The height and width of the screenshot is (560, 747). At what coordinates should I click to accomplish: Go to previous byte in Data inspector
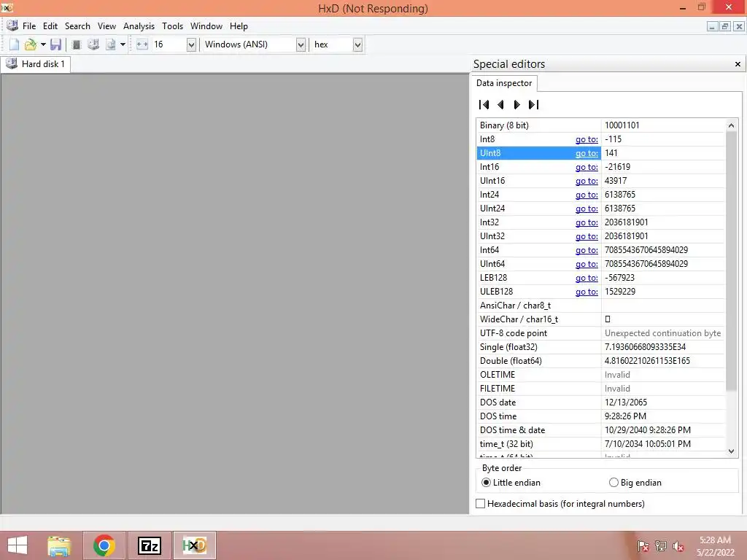tap(500, 105)
